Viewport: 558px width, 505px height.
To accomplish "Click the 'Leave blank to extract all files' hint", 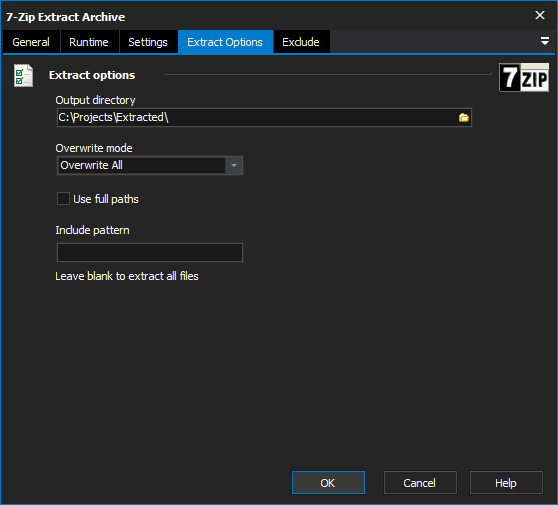I will (x=127, y=276).
